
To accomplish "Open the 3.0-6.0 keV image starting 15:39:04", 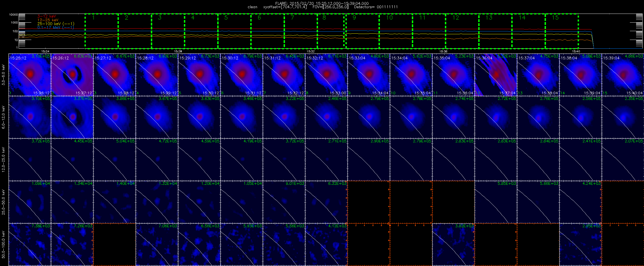I will point(623,75).
